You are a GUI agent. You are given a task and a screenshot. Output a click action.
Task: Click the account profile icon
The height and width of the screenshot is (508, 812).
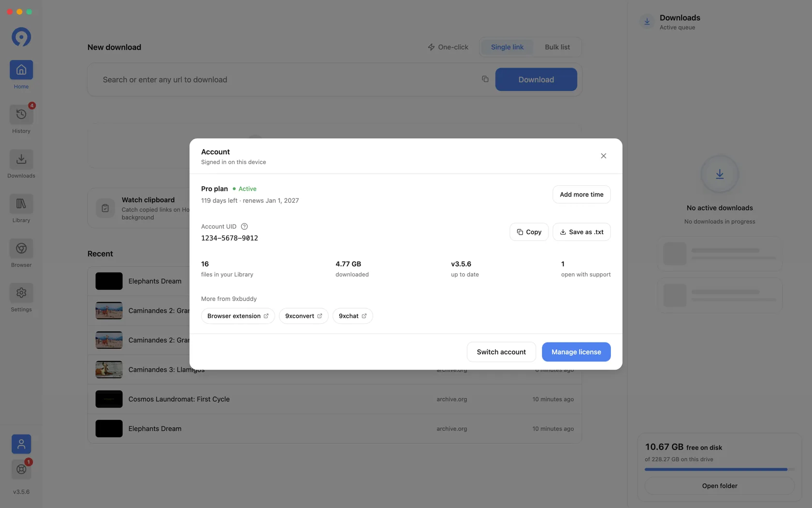point(21,444)
